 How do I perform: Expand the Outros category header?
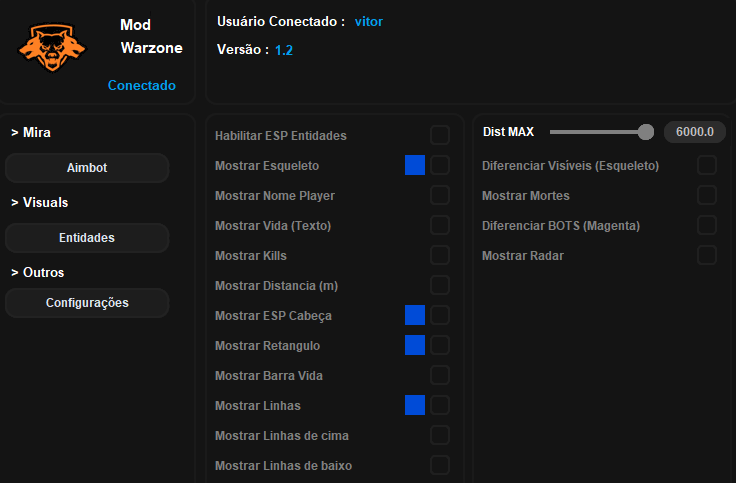click(37, 272)
